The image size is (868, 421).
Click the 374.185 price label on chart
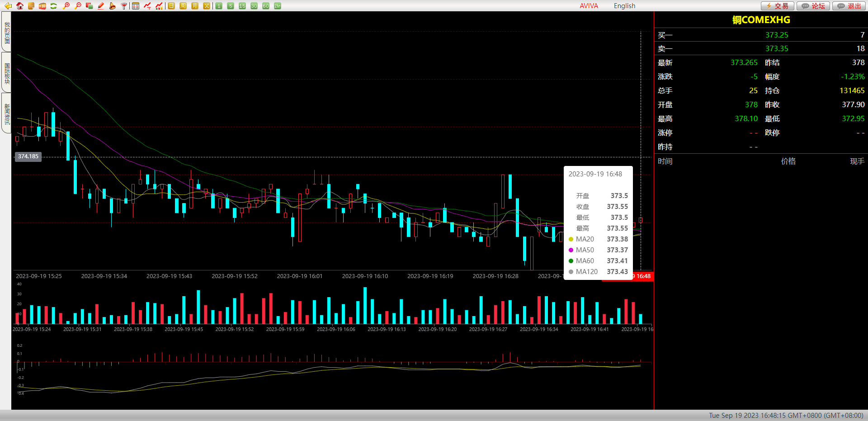click(x=28, y=156)
